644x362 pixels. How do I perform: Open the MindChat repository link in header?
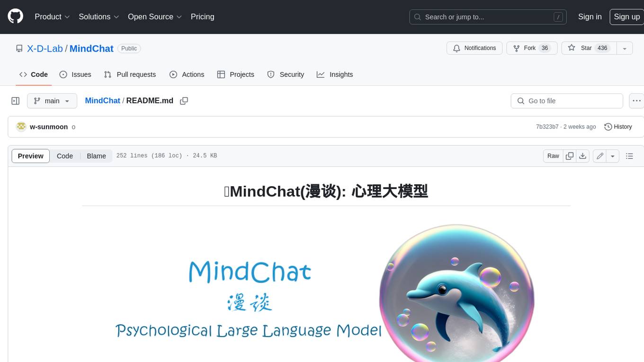click(x=91, y=49)
